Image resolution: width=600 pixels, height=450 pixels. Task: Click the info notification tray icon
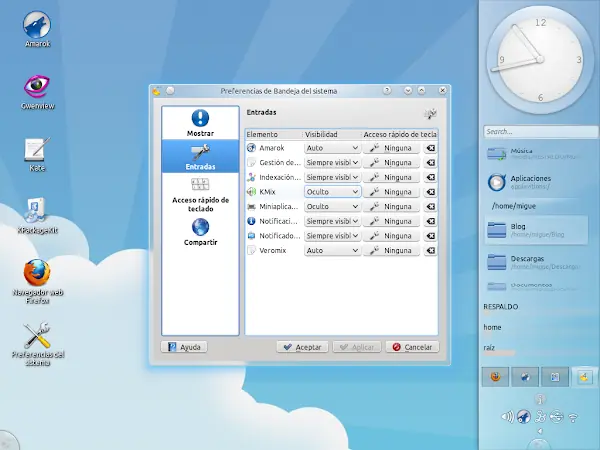point(540,399)
